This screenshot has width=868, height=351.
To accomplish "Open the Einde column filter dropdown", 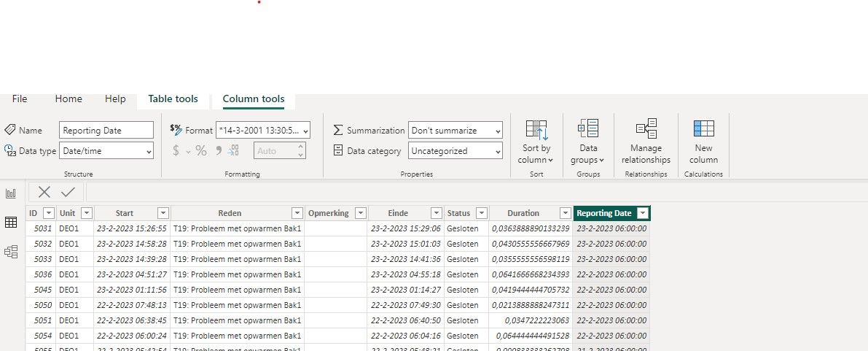I will tap(437, 213).
